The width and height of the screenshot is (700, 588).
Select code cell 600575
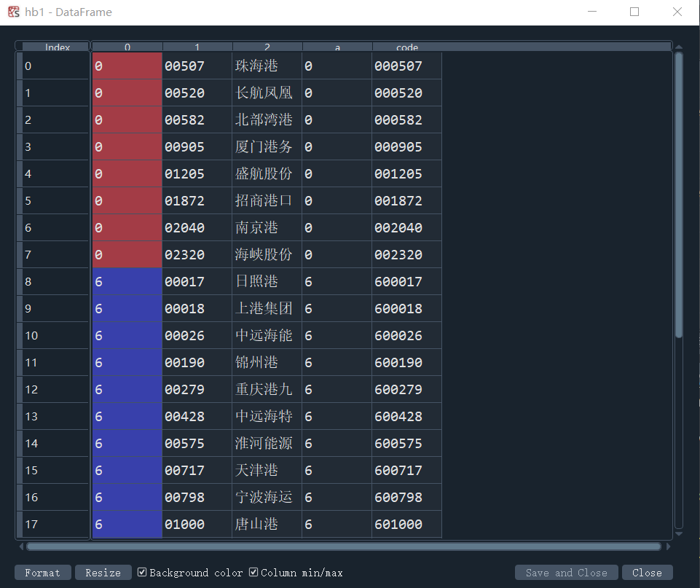(x=406, y=443)
